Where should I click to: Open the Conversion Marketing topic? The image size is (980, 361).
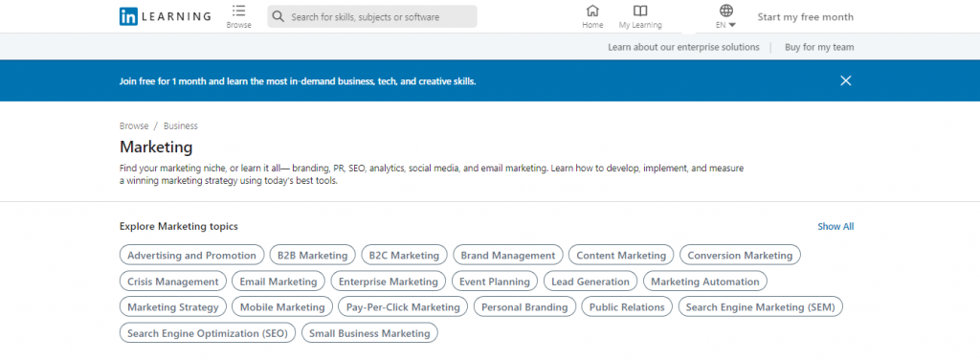pyautogui.click(x=740, y=256)
